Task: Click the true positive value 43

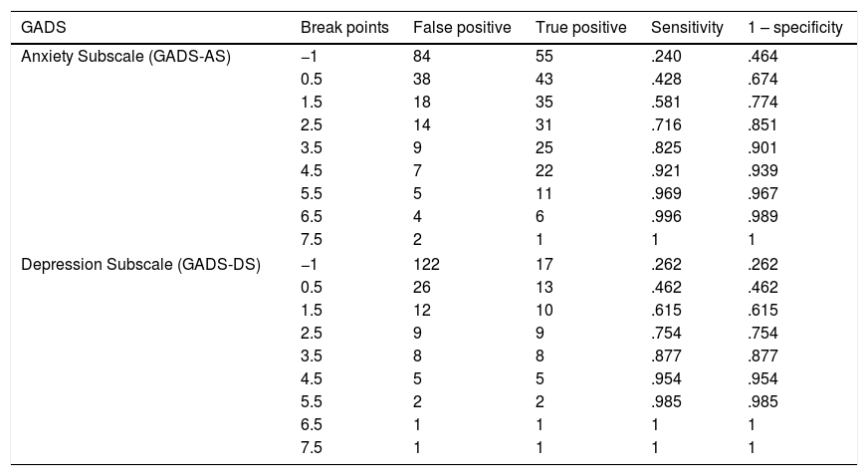Action: pos(543,80)
